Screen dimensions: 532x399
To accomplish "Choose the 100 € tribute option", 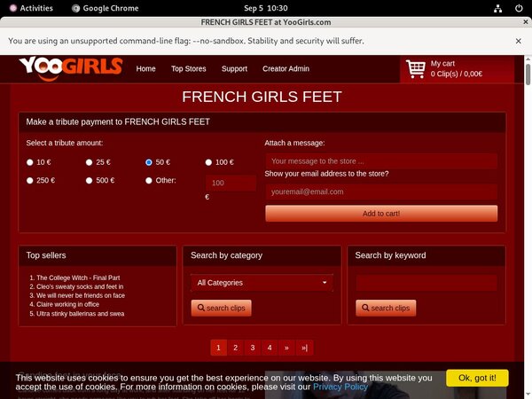I will click(x=208, y=162).
